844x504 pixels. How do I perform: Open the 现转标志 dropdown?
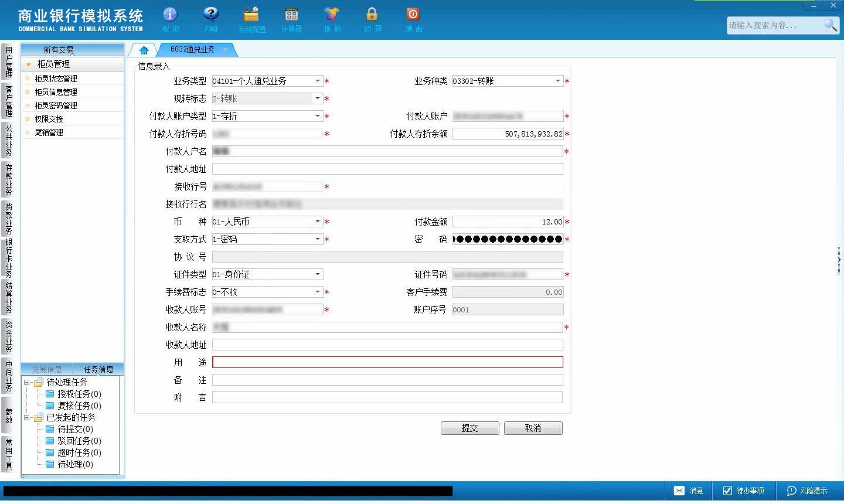pos(318,98)
